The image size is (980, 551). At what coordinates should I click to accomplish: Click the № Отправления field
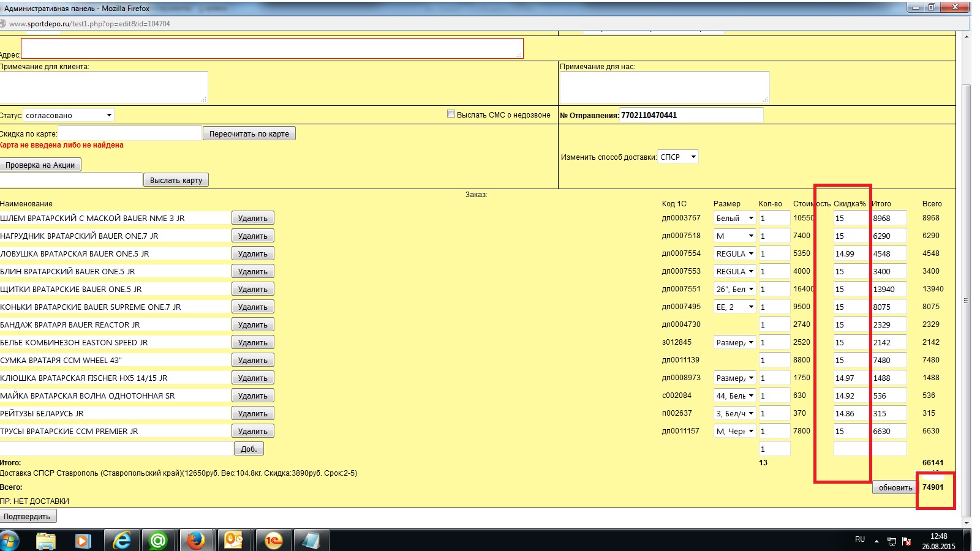692,115
